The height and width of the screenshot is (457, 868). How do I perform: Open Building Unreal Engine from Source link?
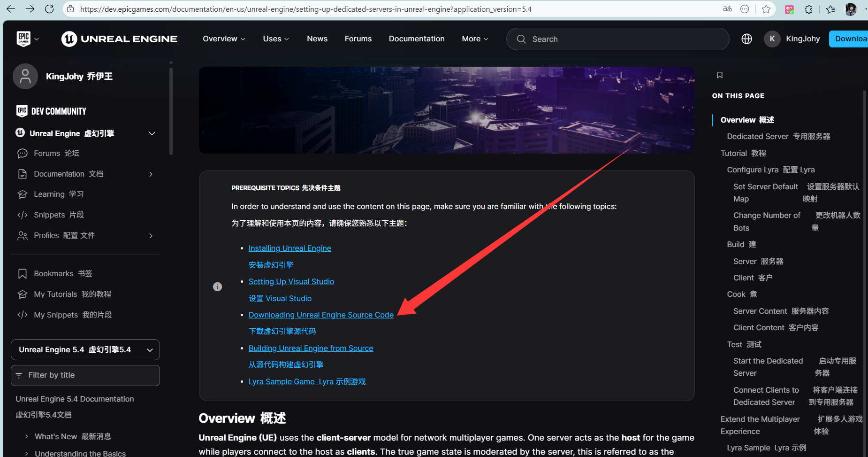point(311,349)
